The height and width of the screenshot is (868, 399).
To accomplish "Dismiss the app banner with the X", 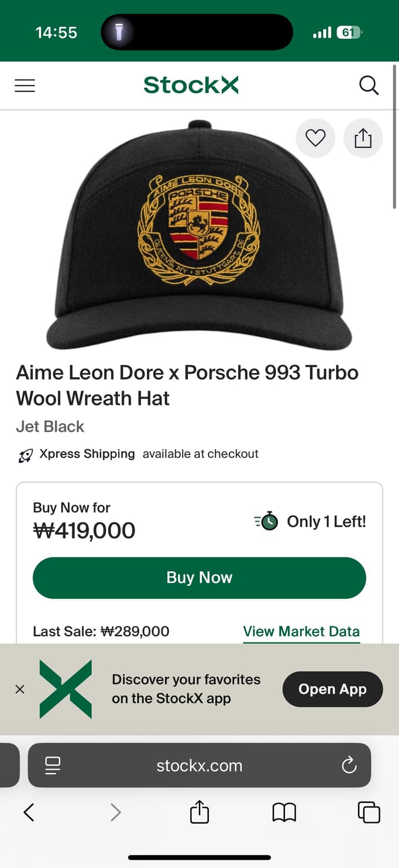I will coord(20,689).
